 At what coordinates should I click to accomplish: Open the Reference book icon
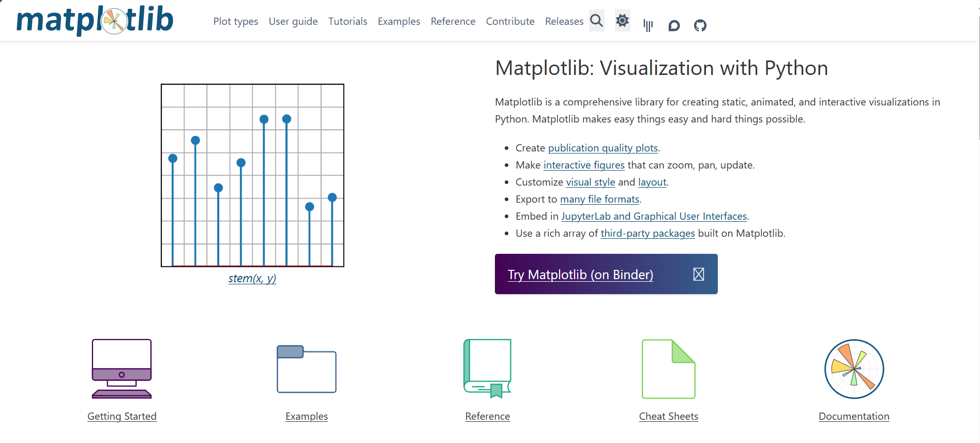[487, 369]
